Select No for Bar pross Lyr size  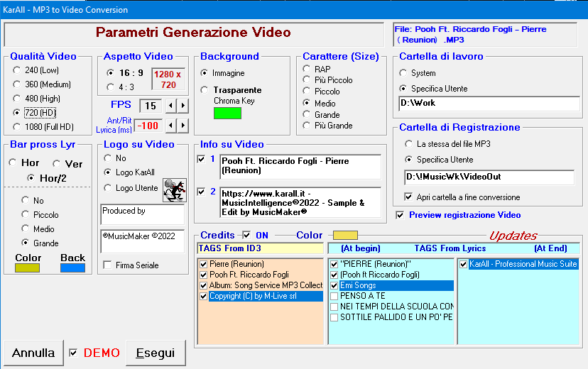[25, 200]
